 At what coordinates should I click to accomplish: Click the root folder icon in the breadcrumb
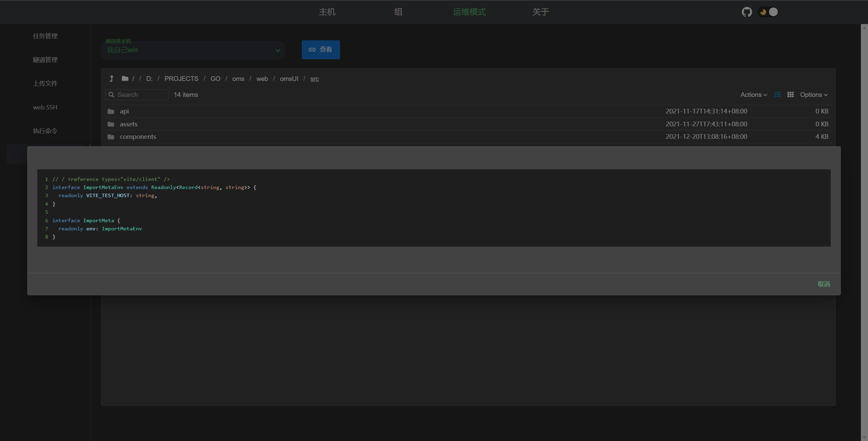[125, 78]
